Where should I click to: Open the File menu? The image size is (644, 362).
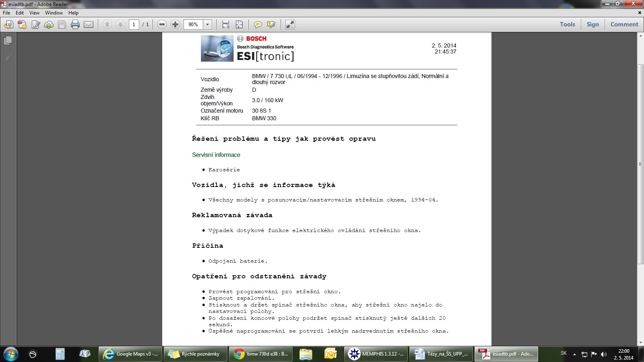pyautogui.click(x=6, y=13)
